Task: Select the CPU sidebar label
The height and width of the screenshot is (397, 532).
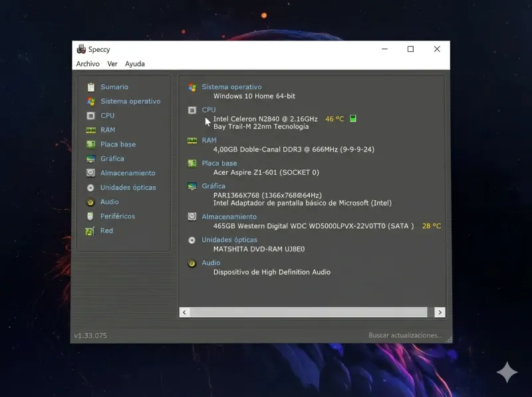Action: click(107, 115)
